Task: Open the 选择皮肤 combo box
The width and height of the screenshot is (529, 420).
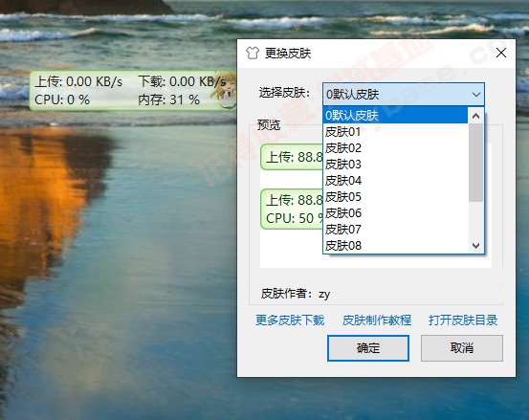Action: [404, 94]
